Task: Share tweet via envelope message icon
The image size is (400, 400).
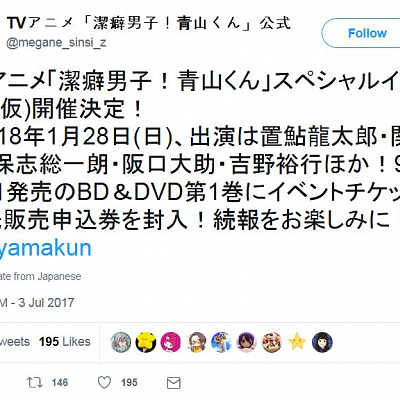Action: pos(174,383)
